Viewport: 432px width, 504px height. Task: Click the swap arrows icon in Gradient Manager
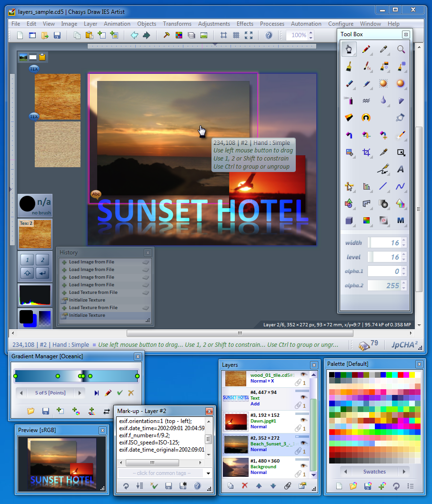(107, 411)
